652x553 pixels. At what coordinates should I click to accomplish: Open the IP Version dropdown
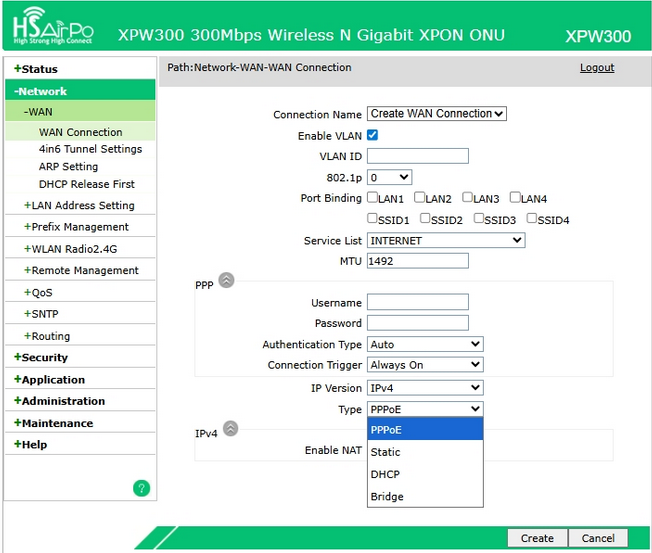(x=425, y=388)
